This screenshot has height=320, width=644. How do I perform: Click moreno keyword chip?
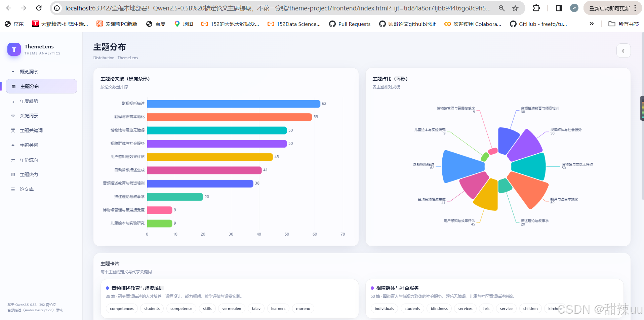point(303,309)
